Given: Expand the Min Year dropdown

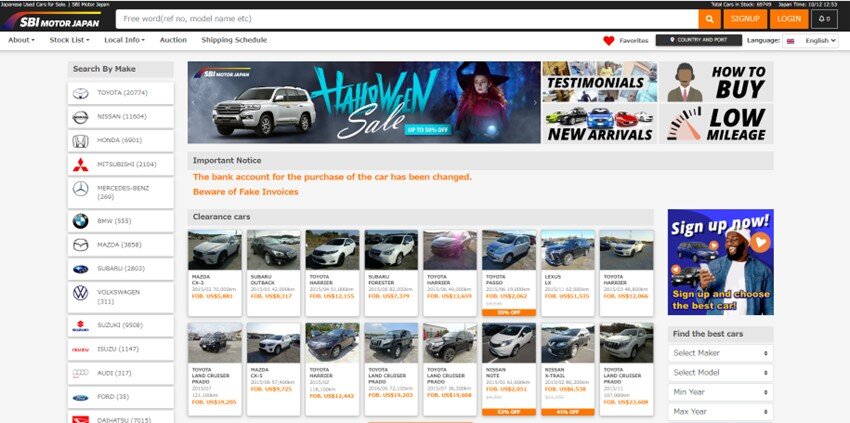Looking at the screenshot, I should pos(720,392).
